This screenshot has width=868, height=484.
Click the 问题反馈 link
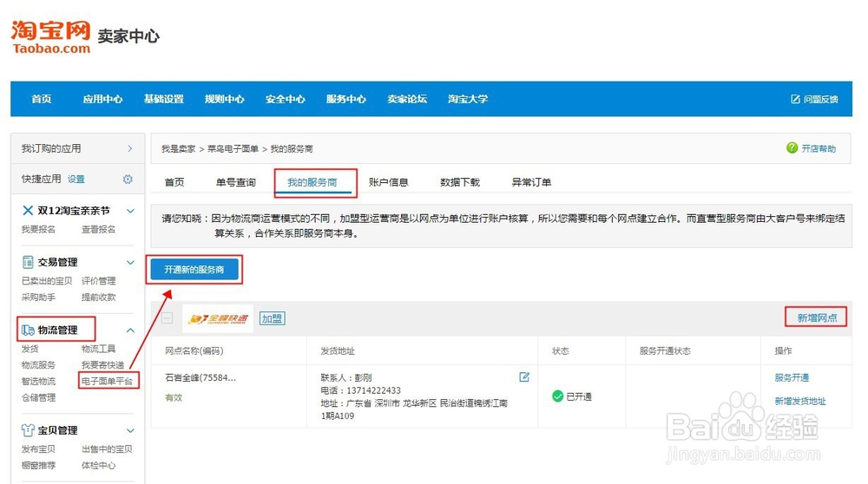click(x=821, y=99)
